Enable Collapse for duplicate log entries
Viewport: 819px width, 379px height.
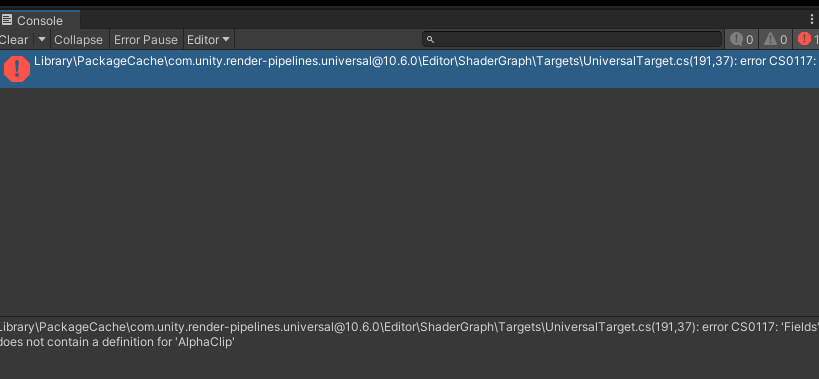point(78,40)
